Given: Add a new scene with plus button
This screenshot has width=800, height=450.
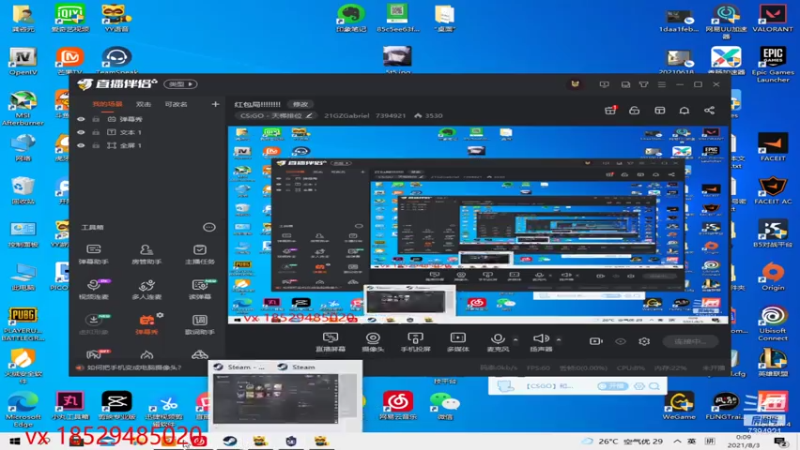Looking at the screenshot, I should coord(215,104).
